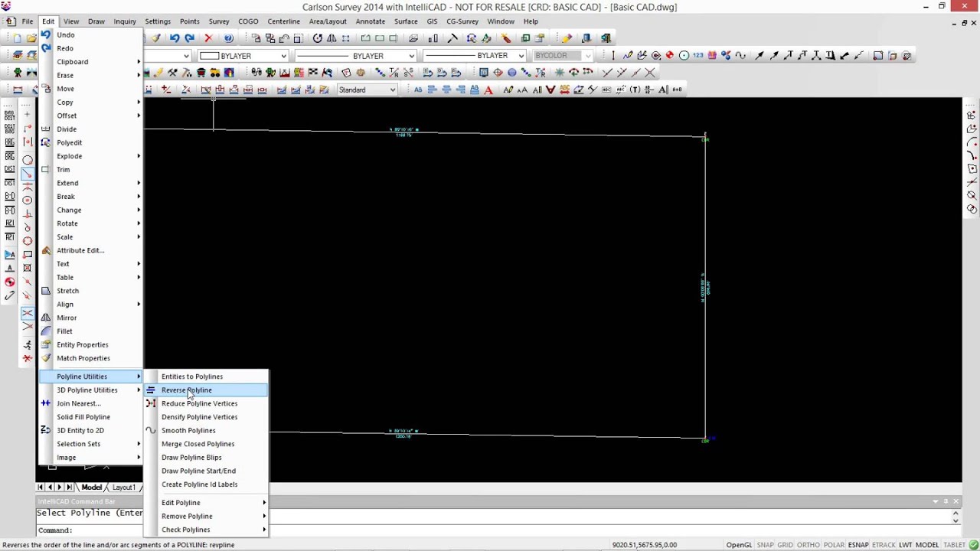Click the scissors Reverse Polyline icon
The width and height of the screenshot is (980, 551).
[x=151, y=390]
